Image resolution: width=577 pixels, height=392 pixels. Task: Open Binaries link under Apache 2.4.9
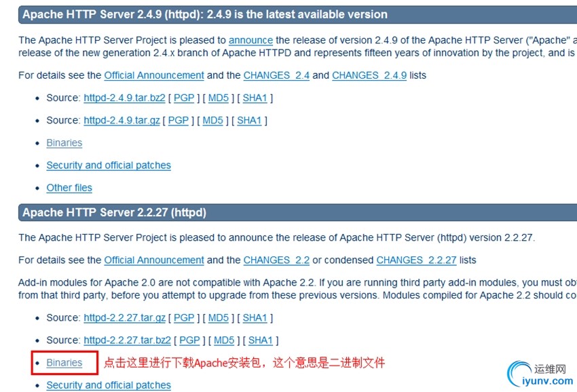[x=64, y=143]
